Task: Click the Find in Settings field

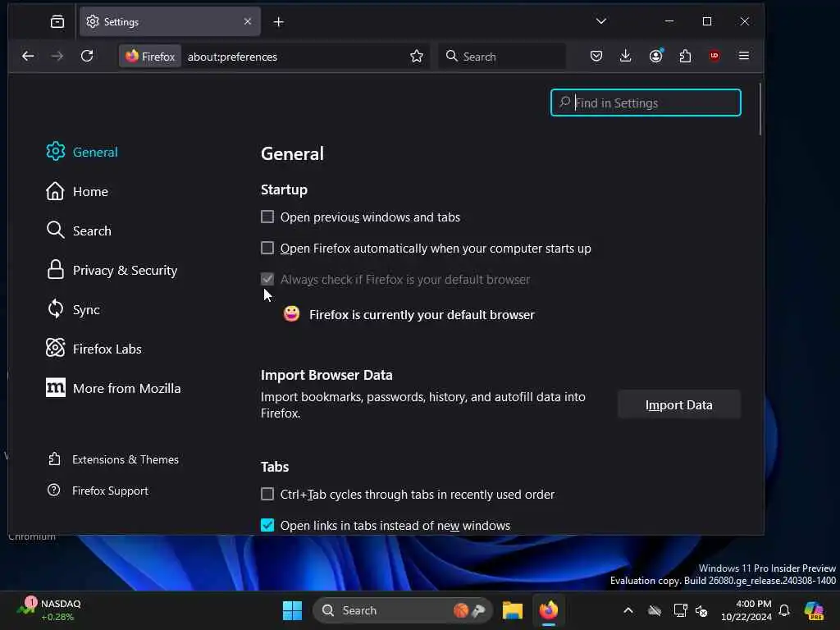Action: point(646,103)
